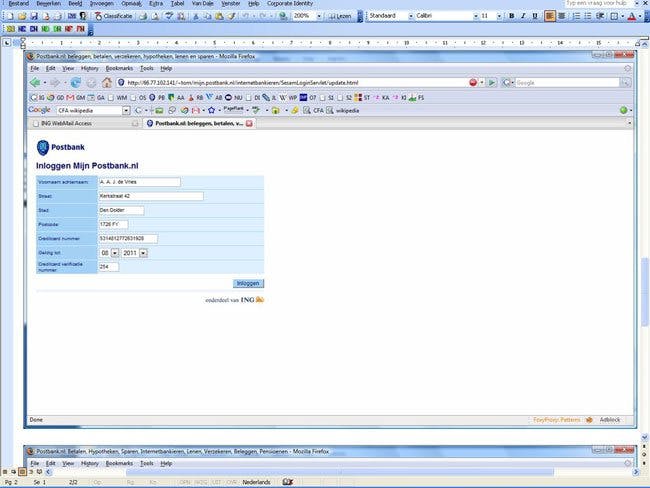Open Tools menu in lower Firefox window
The height and width of the screenshot is (488, 650).
point(147,464)
